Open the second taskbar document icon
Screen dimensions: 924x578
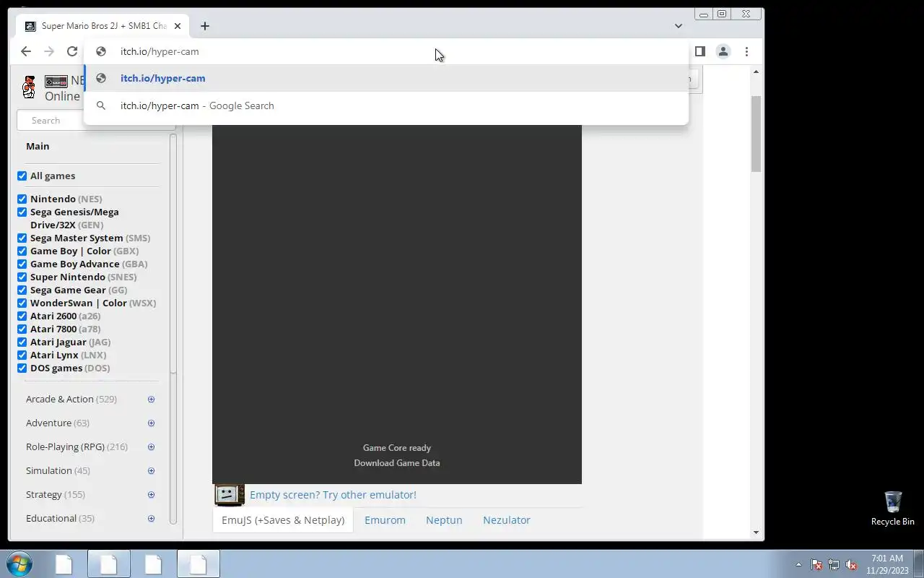108,564
